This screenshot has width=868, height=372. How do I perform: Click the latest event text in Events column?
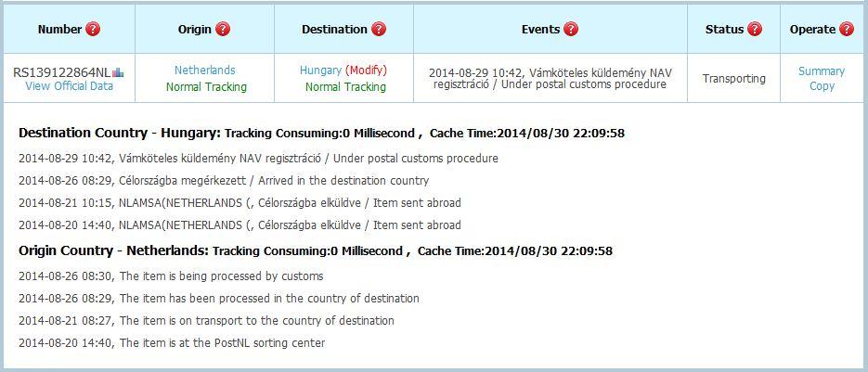point(550,78)
